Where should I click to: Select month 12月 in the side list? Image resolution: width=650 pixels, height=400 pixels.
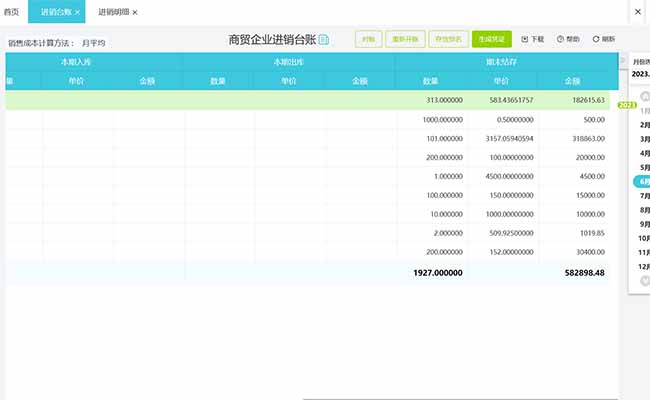tap(644, 267)
